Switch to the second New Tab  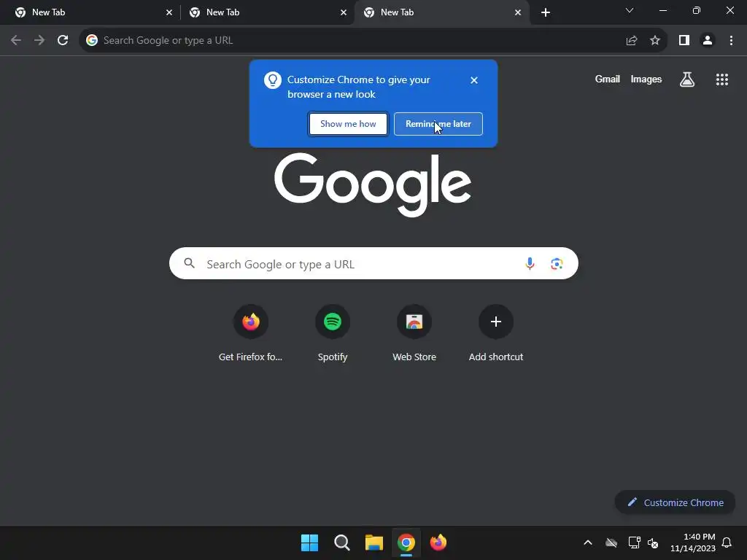267,12
